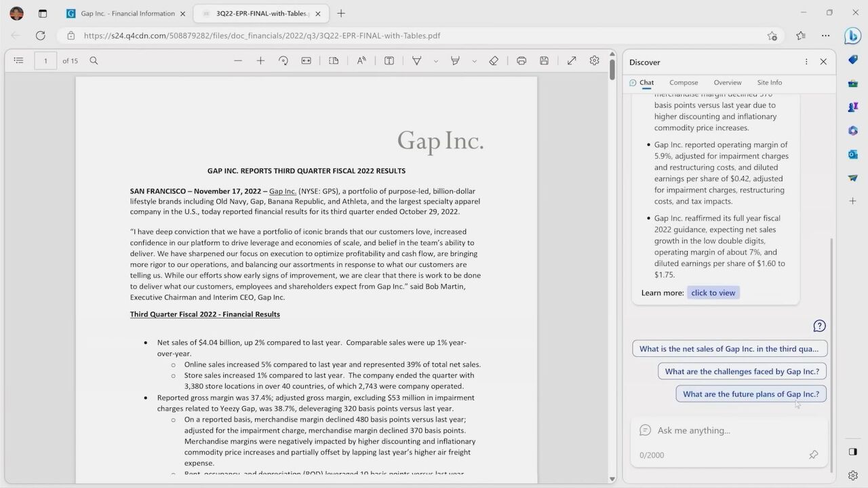Zoom in with the plus icon
The width and height of the screenshot is (868, 488).
point(260,60)
